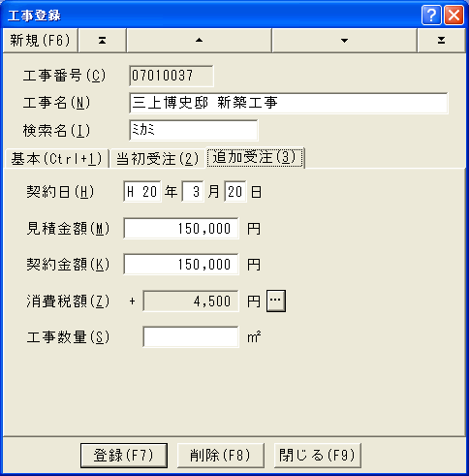Create new record with 新規(F6)
This screenshot has width=469, height=476.
pos(40,41)
